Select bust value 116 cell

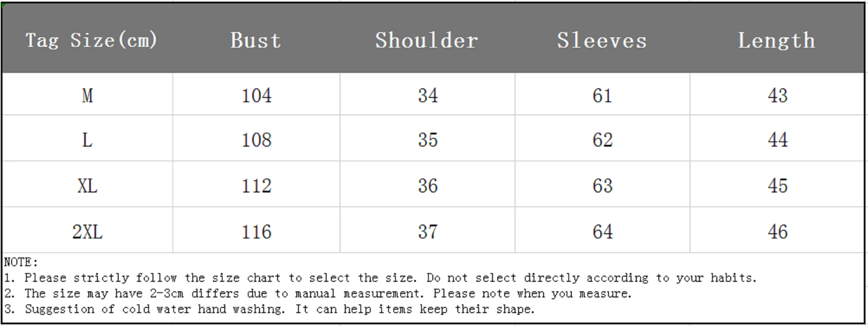click(256, 231)
